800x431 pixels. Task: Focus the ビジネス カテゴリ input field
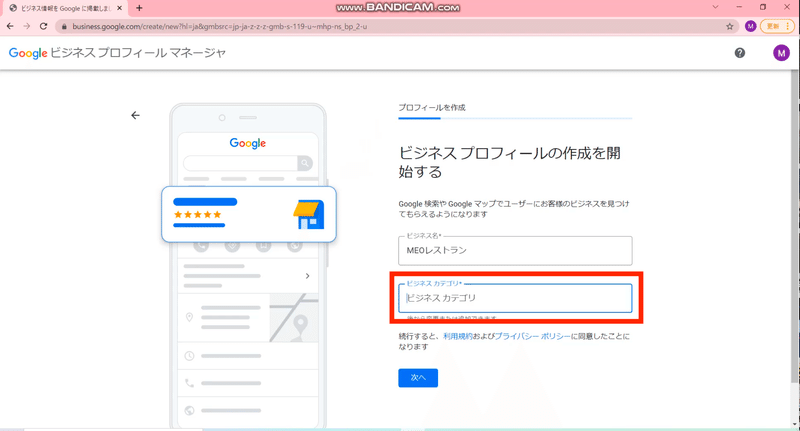coord(515,298)
